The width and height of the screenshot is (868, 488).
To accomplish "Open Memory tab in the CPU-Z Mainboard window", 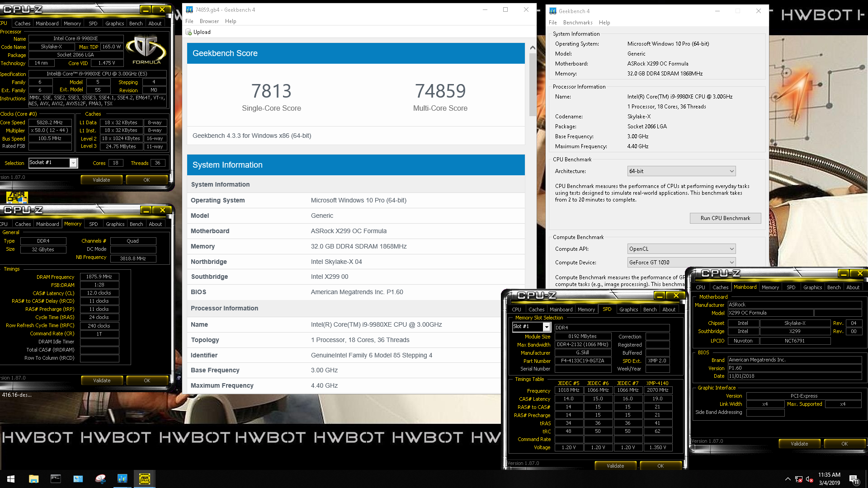I will (770, 287).
